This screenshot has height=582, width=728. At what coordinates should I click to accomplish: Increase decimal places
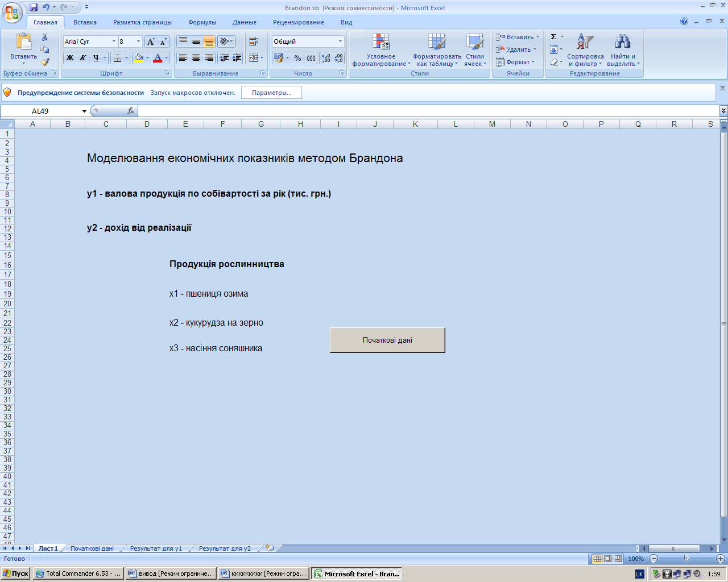(x=326, y=58)
